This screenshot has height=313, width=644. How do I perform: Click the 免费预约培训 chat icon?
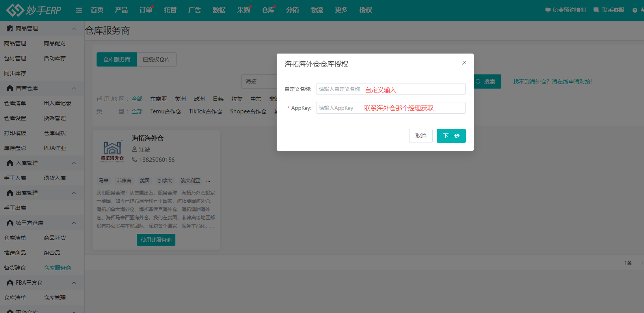[548, 10]
